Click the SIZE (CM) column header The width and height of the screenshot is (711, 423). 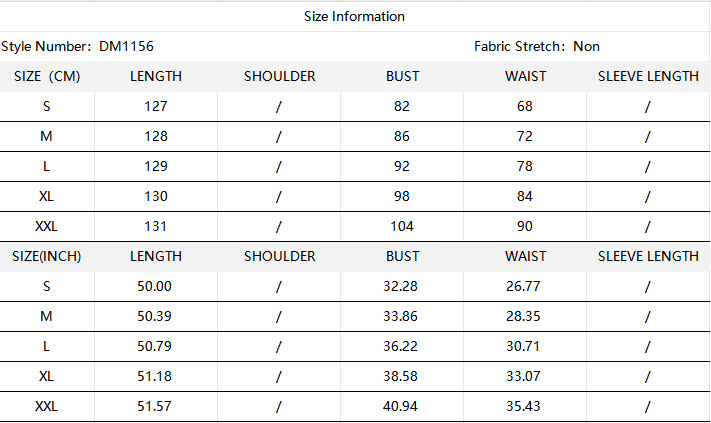46,76
